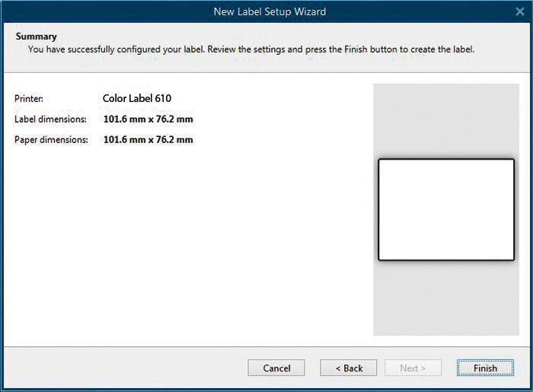The width and height of the screenshot is (533, 392).
Task: Click the left edge of the label preview
Action: tap(378, 209)
